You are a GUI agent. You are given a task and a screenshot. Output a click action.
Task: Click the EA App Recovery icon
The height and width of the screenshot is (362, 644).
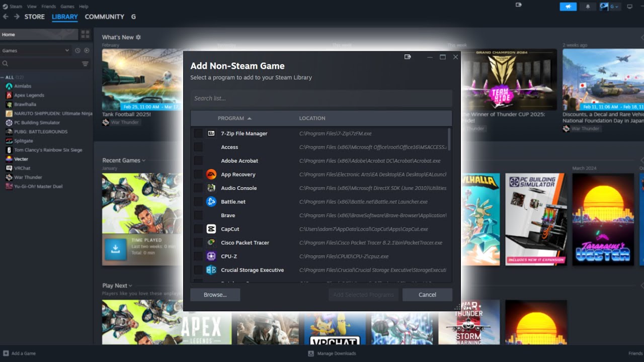pyautogui.click(x=211, y=174)
